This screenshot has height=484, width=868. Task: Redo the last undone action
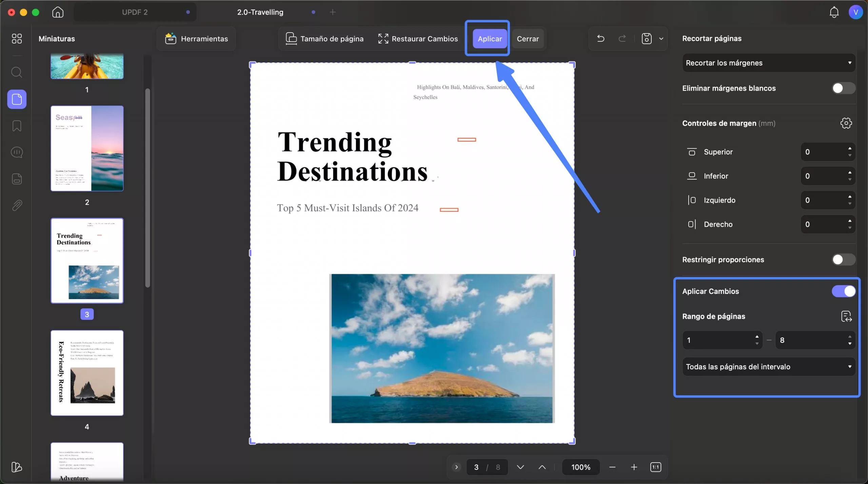(622, 38)
